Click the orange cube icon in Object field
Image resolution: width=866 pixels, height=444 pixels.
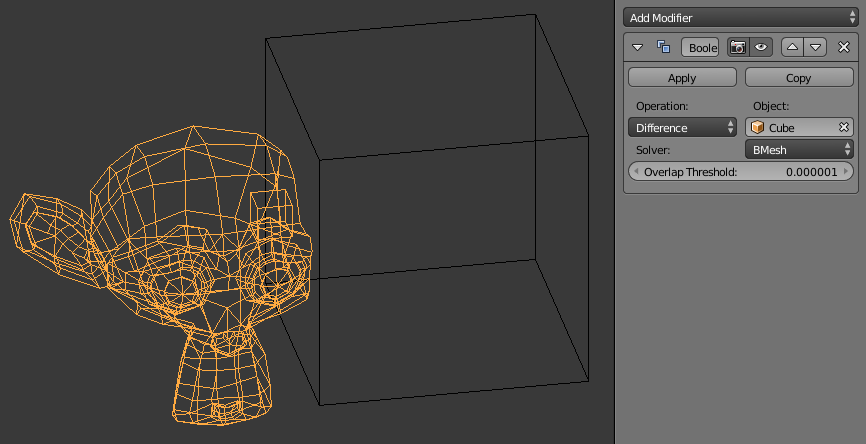757,128
